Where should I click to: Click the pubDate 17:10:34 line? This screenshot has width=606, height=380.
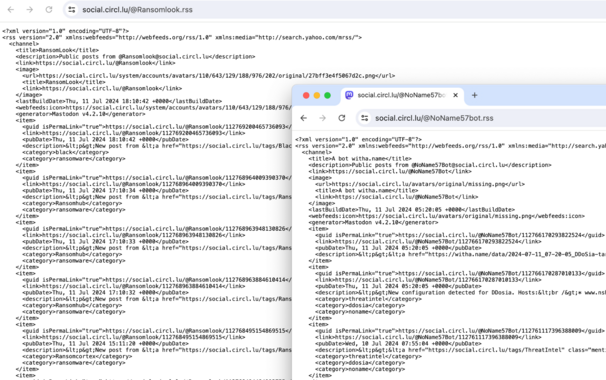click(x=106, y=191)
